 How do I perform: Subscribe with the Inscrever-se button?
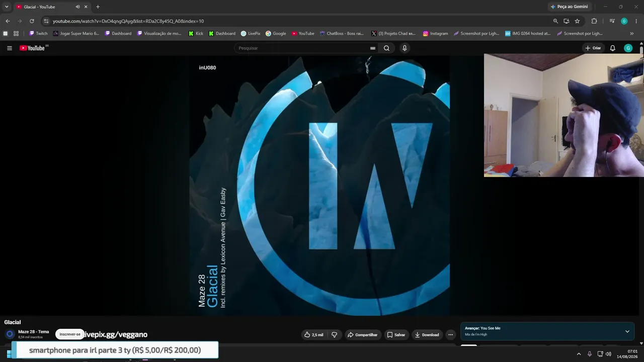pos(70,334)
